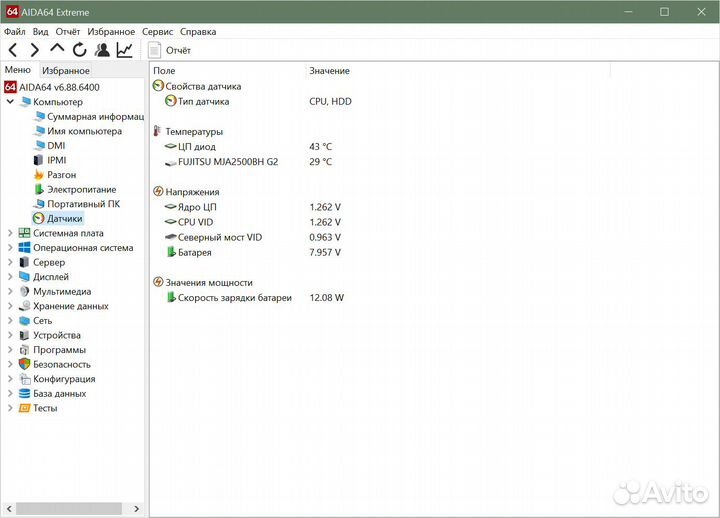Screen dimensions: 720x518
Task: Open the user profile toolbar icon
Action: point(102,50)
